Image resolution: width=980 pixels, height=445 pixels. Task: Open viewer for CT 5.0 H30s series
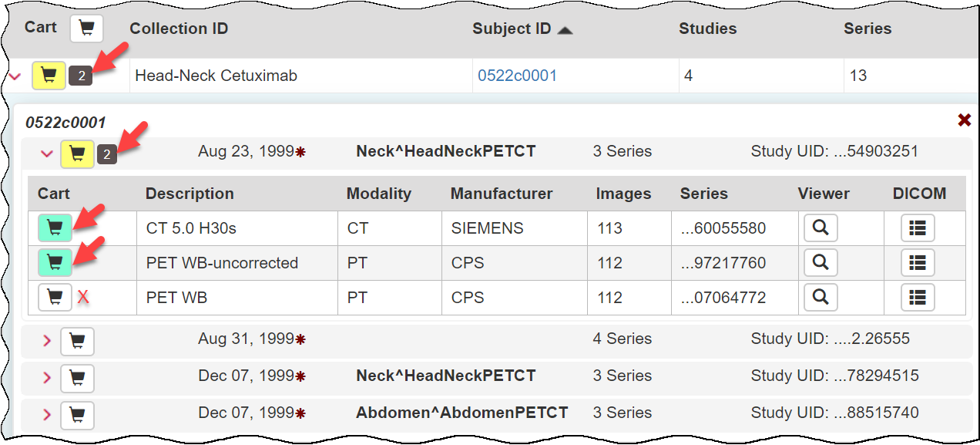[821, 228]
